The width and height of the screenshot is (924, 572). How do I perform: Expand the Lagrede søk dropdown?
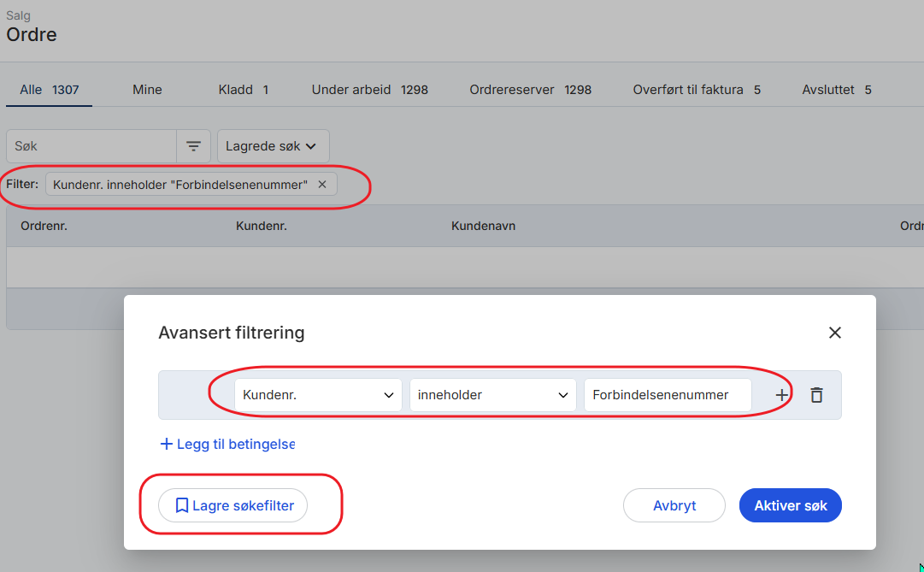(x=273, y=146)
